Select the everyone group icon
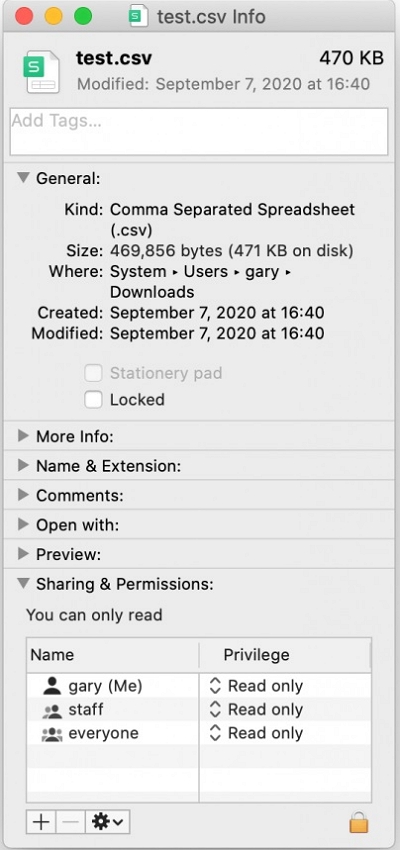This screenshot has height=850, width=400. [x=52, y=734]
